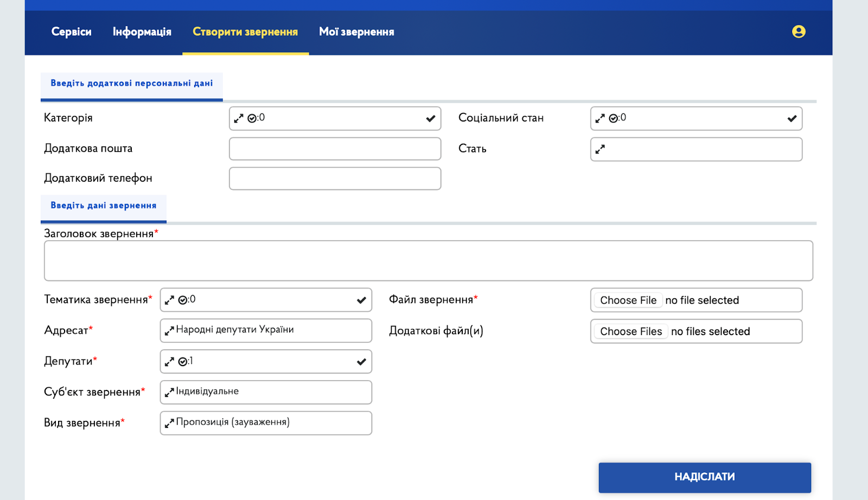Click expand arrows icon in Адресат field
Image resolution: width=868 pixels, height=500 pixels.
point(169,330)
